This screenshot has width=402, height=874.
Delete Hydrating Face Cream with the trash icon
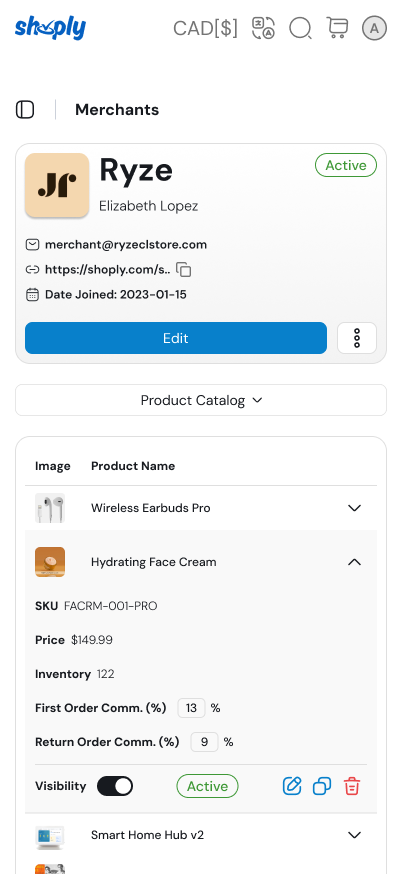(x=352, y=786)
